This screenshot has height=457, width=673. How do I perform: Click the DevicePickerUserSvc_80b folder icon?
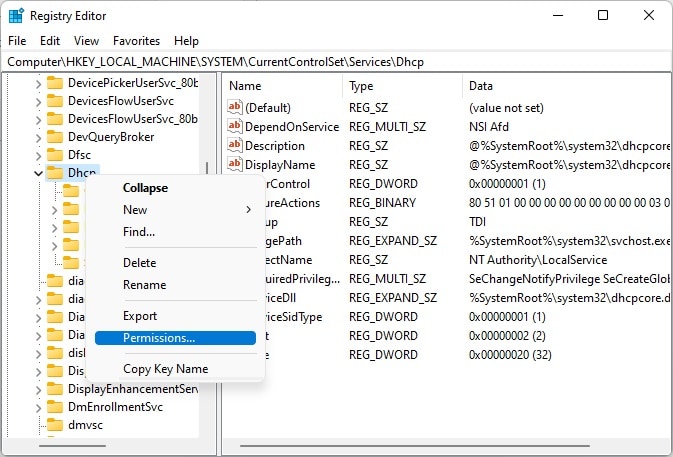55,82
